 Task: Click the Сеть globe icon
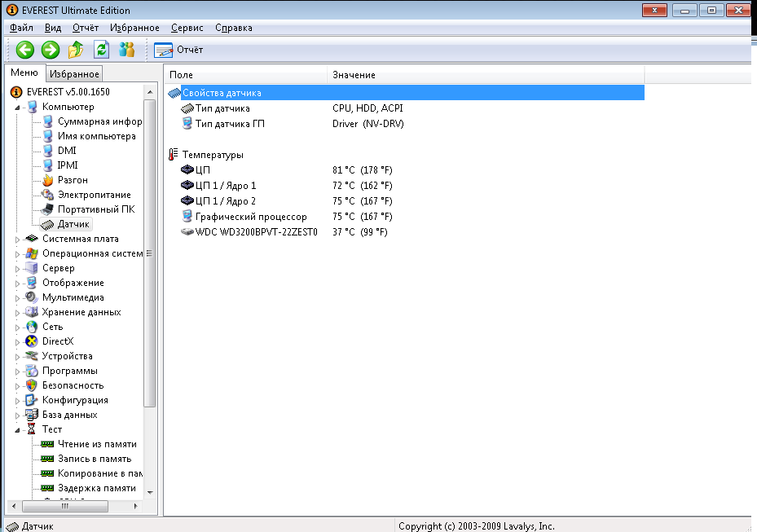click(32, 327)
